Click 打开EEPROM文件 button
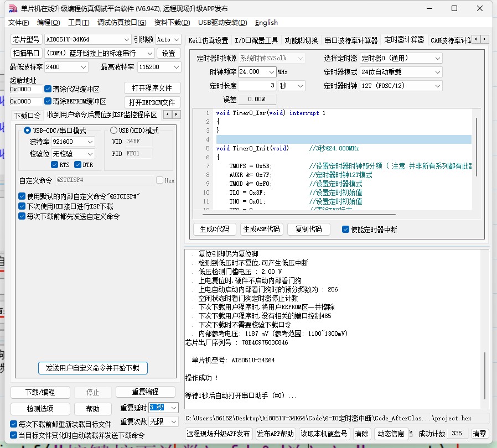The height and width of the screenshot is (448, 497). [152, 102]
